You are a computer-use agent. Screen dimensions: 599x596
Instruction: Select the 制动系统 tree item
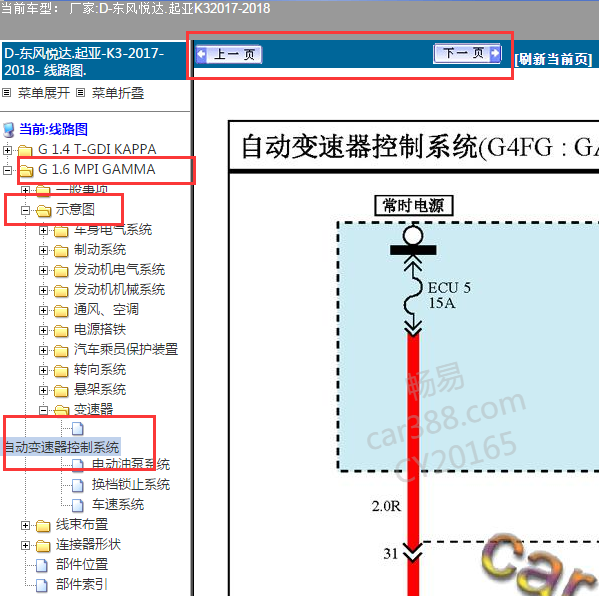[x=100, y=249]
